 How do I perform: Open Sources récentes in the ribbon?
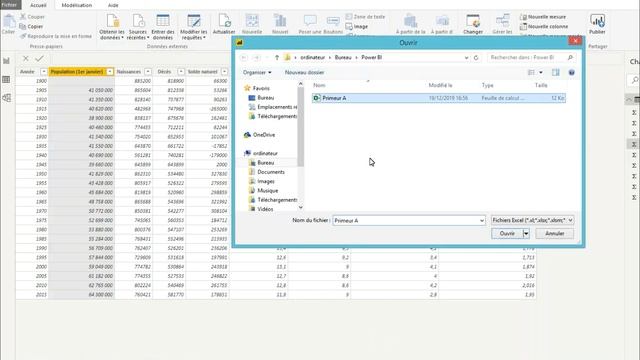click(137, 26)
